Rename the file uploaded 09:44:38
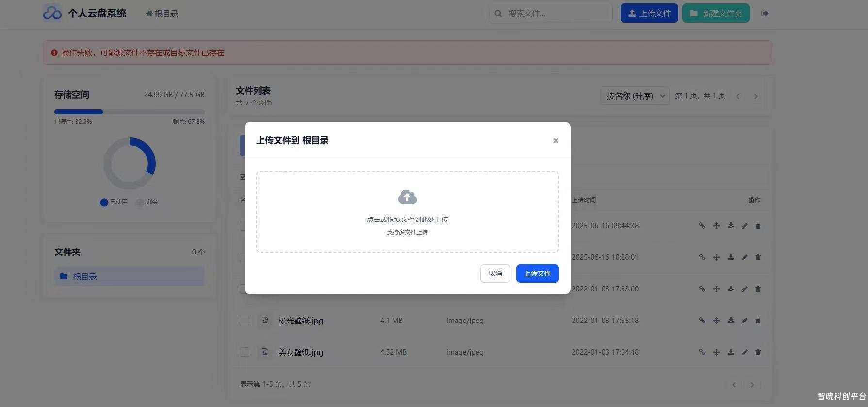The image size is (868, 407). (x=744, y=226)
